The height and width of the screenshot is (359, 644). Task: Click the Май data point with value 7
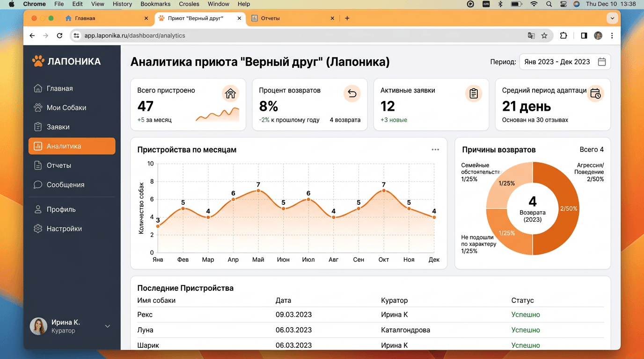tap(258, 190)
